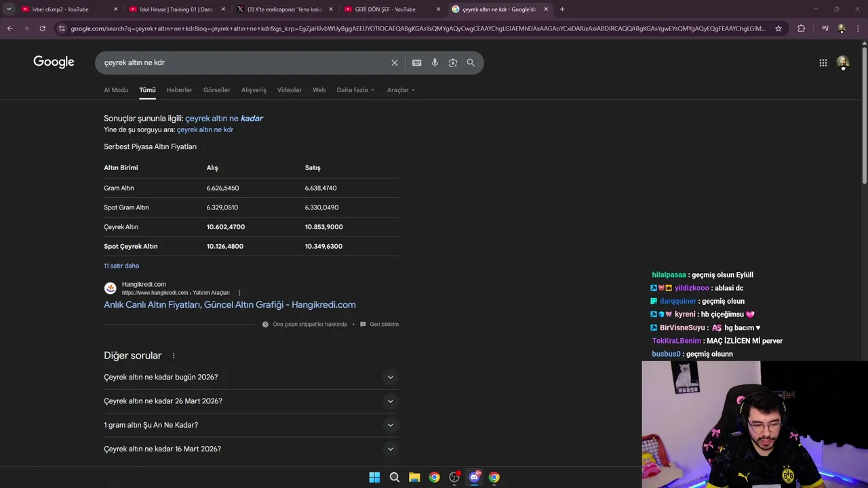
Task: Click the Spot Gram Altın satış 6.330,0490
Action: click(x=321, y=207)
